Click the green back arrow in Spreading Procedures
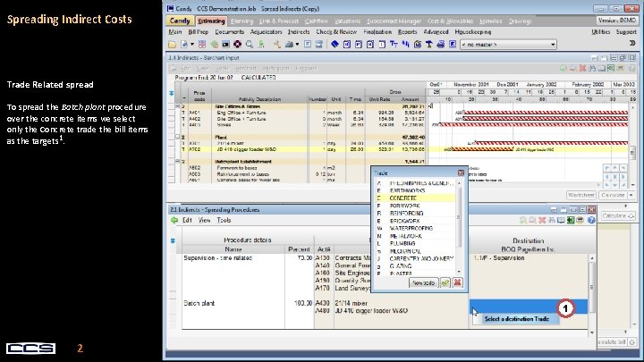 pos(174,221)
